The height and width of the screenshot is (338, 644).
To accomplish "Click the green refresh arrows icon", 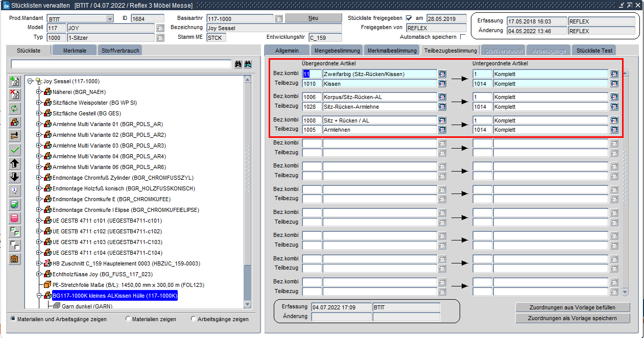I will coord(15,108).
